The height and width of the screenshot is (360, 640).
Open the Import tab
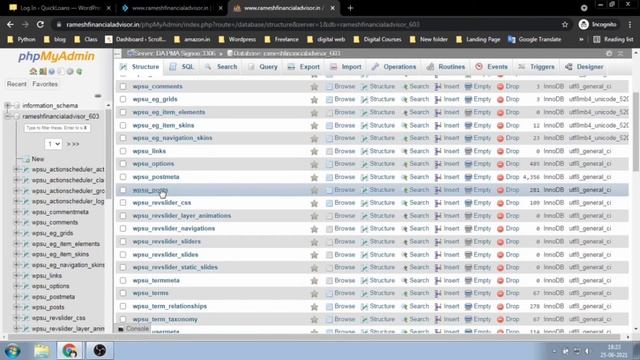pos(346,67)
